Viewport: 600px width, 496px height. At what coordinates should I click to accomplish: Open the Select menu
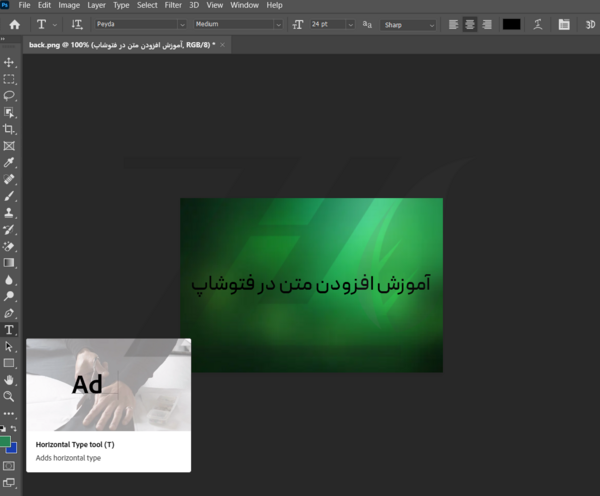pos(147,5)
